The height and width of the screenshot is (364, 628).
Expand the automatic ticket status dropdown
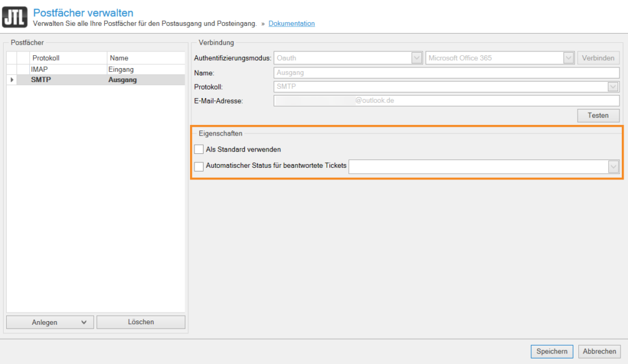(x=613, y=167)
